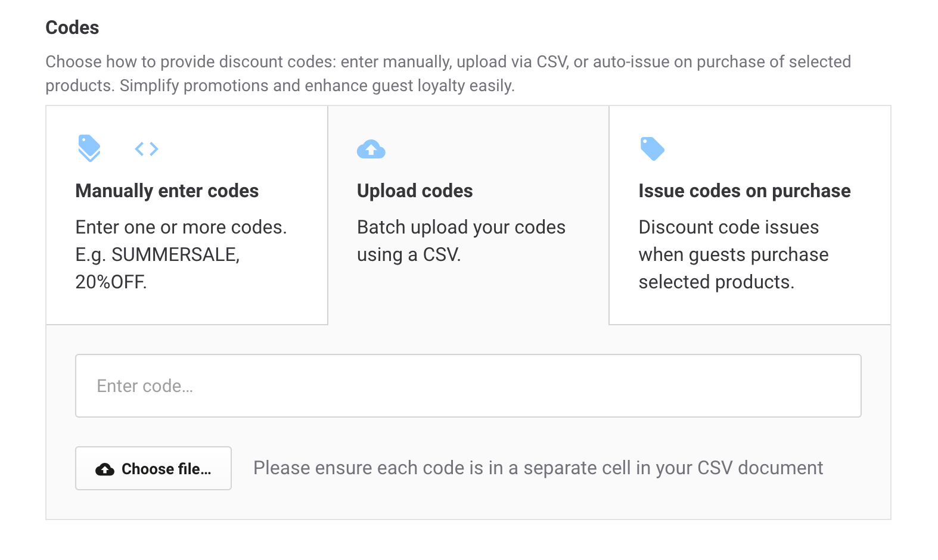Click the discount codes intro description
The width and height of the screenshot is (938, 560).
(449, 73)
